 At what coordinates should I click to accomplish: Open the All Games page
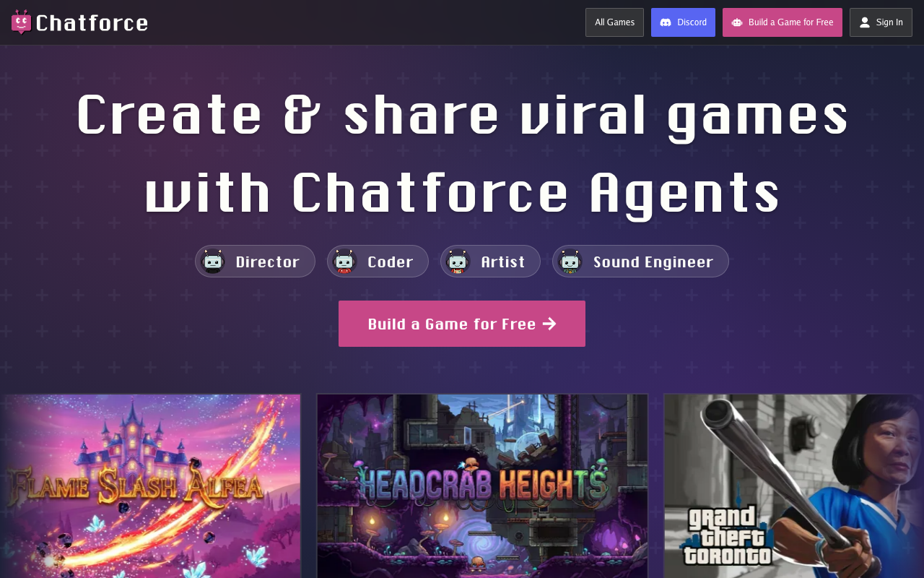click(x=614, y=22)
